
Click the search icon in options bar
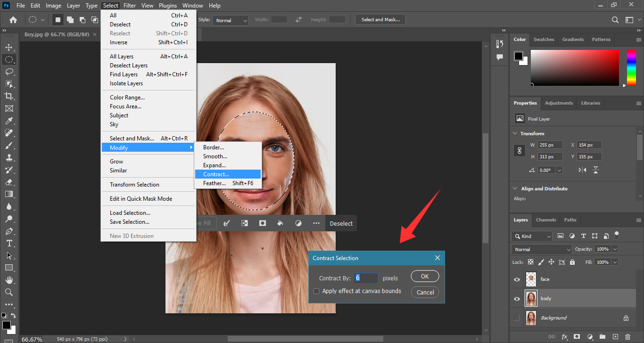point(615,20)
